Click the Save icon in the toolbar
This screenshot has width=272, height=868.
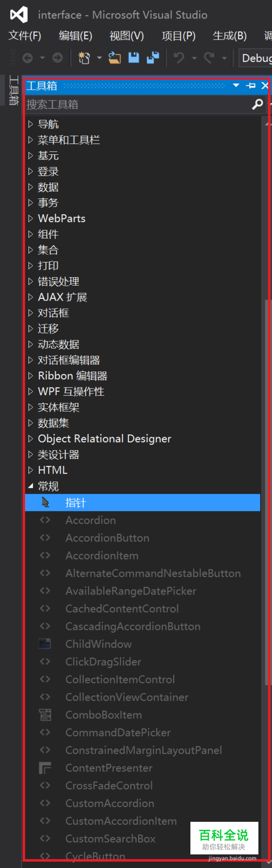[134, 57]
